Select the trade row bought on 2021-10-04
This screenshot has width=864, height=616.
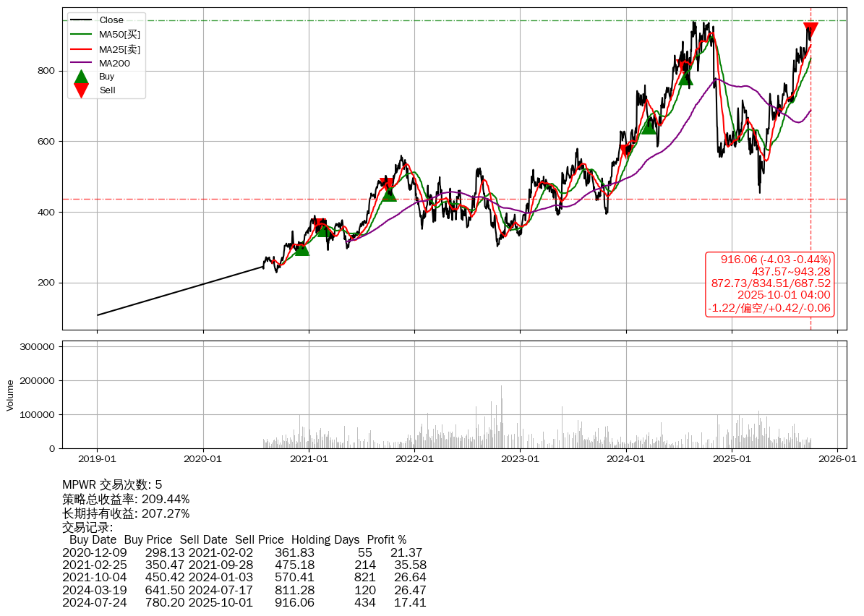click(244, 577)
